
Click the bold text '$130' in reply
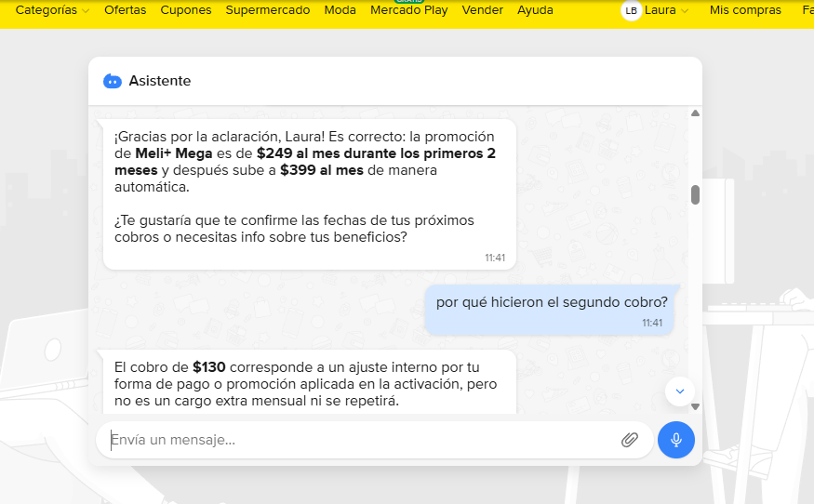[208, 367]
